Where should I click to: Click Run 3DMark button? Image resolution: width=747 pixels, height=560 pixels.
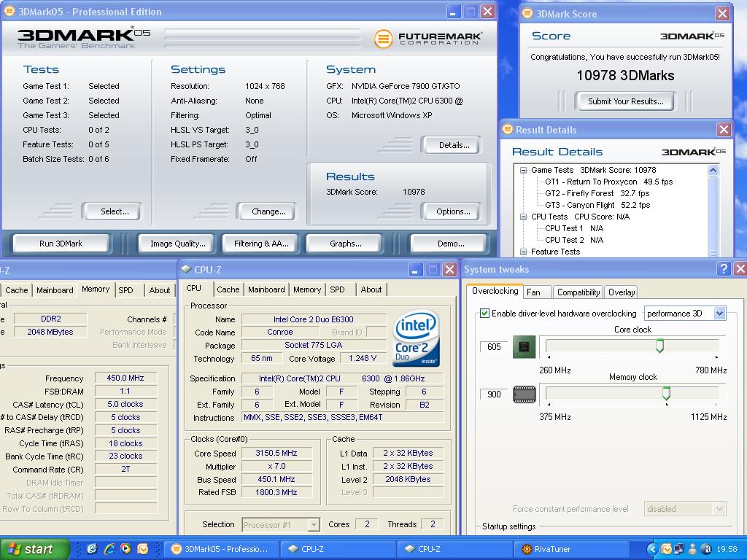click(x=61, y=244)
